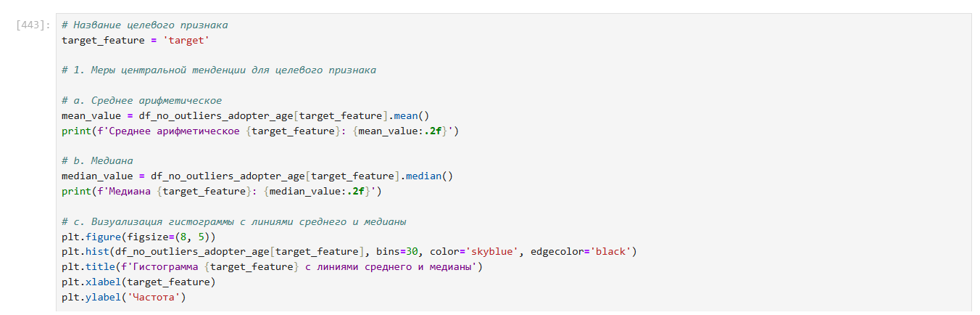Click the cell execution prompt [443]
Image resolution: width=980 pixels, height=315 pixels.
click(33, 25)
